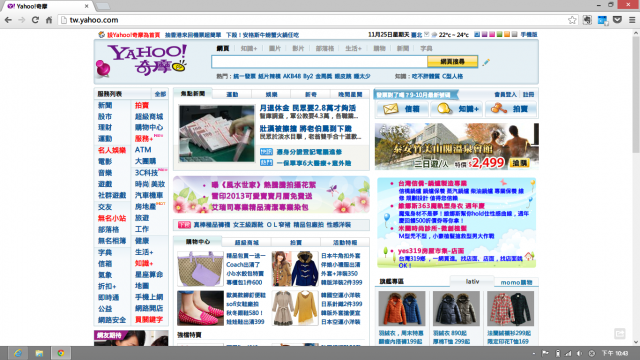
Task: Click the 會員登入 link
Action: [x=505, y=94]
